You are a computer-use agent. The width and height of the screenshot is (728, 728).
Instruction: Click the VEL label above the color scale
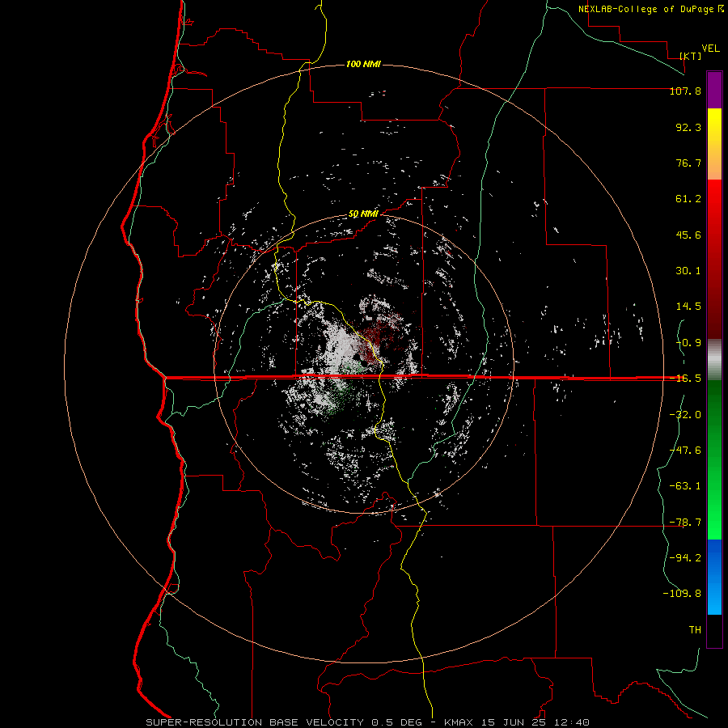(x=710, y=49)
